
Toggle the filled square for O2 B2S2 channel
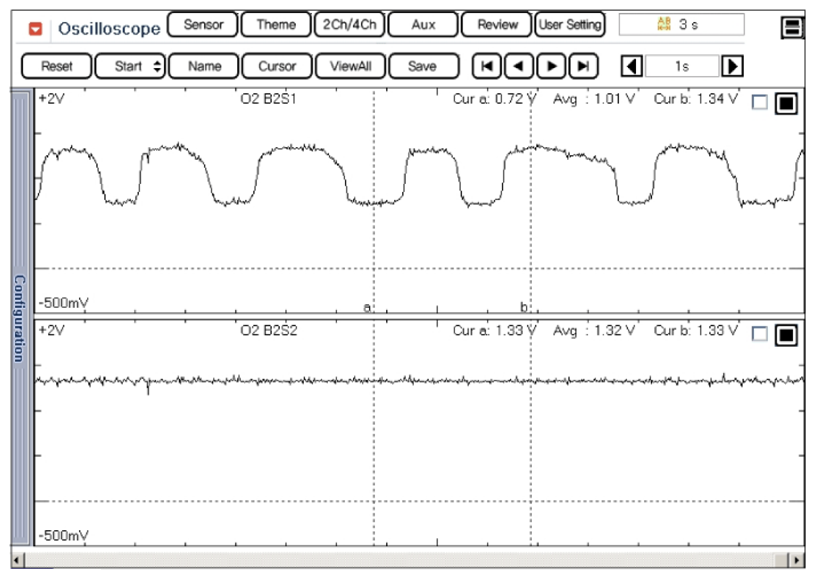[x=786, y=335]
